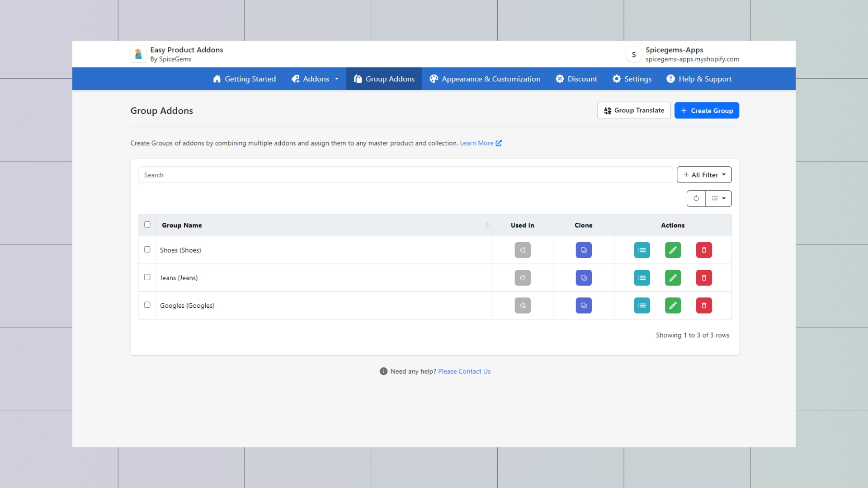Delete the Shoes group
This screenshot has width=868, height=488.
[x=704, y=250]
